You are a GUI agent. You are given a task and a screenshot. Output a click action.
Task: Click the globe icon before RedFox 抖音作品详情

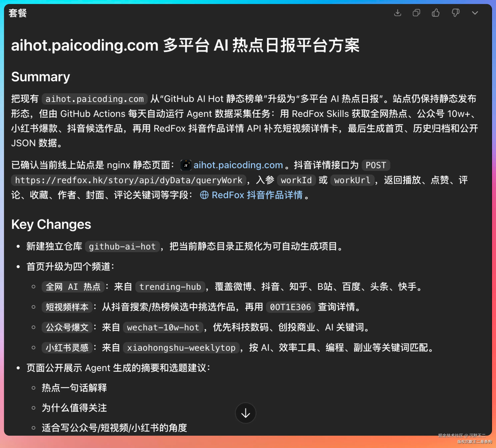tap(204, 195)
